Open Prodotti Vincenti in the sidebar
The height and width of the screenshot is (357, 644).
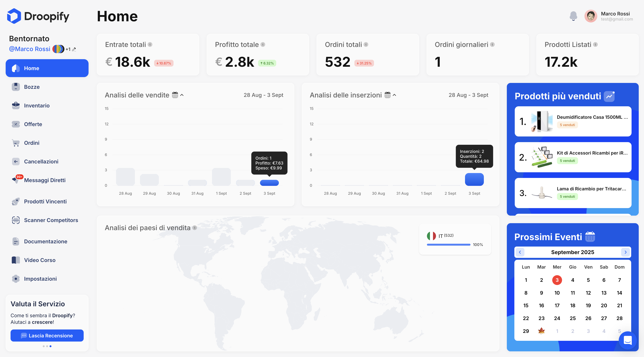pyautogui.click(x=47, y=201)
